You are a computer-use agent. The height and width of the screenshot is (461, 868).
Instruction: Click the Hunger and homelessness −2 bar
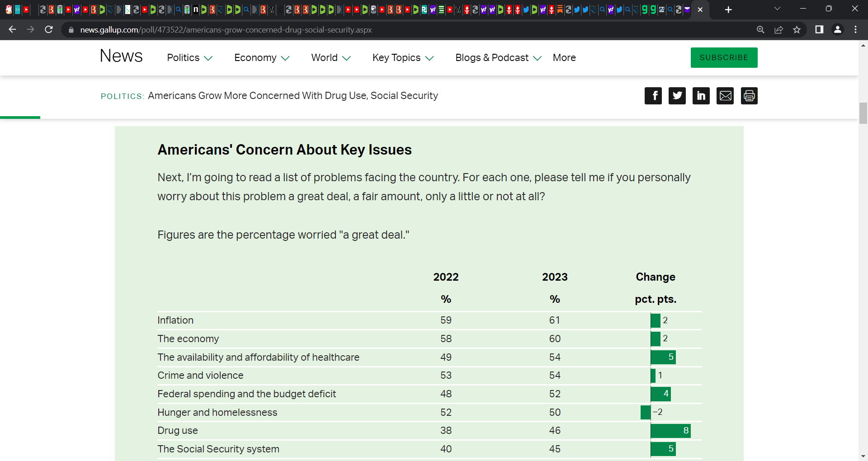(646, 412)
